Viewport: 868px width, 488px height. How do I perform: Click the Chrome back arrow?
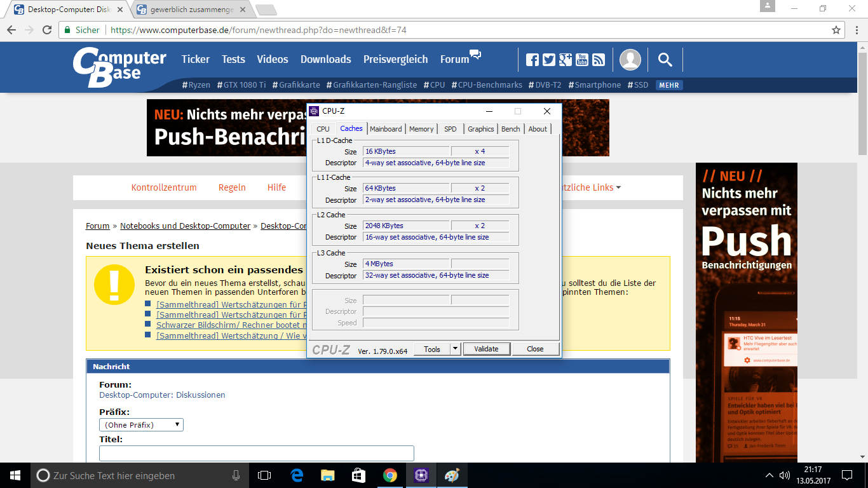(x=11, y=30)
